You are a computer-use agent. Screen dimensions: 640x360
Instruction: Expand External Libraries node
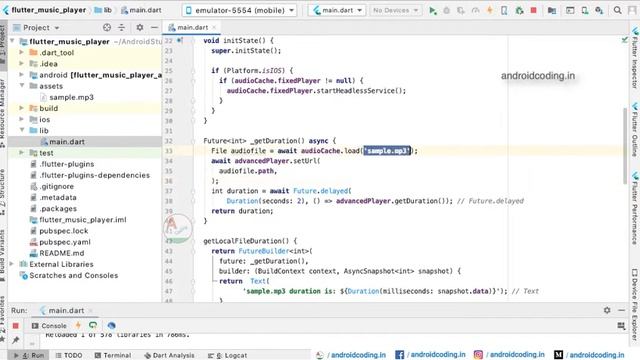point(13,264)
